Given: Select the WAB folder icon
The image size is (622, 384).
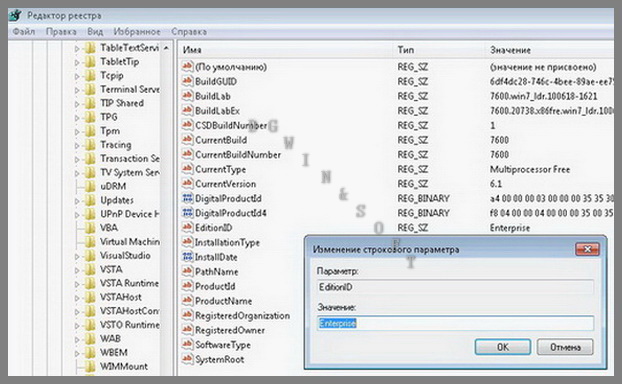Looking at the screenshot, I should [x=90, y=339].
